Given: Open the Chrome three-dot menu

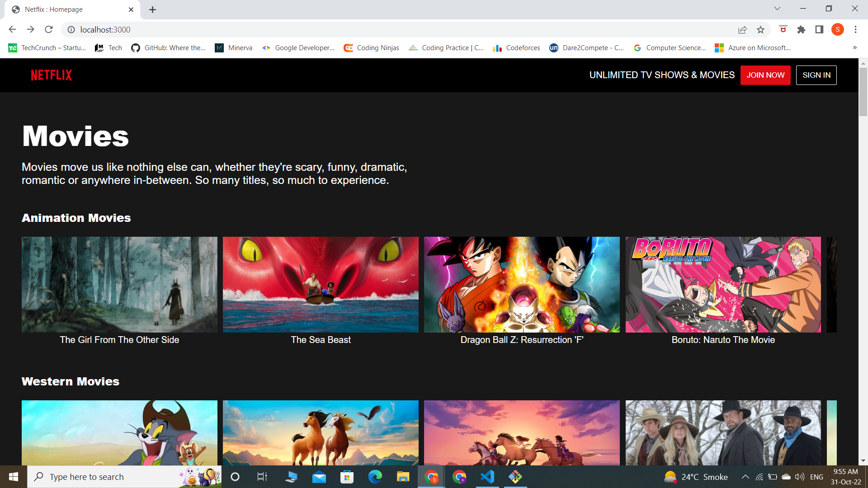Looking at the screenshot, I should pyautogui.click(x=855, y=29).
